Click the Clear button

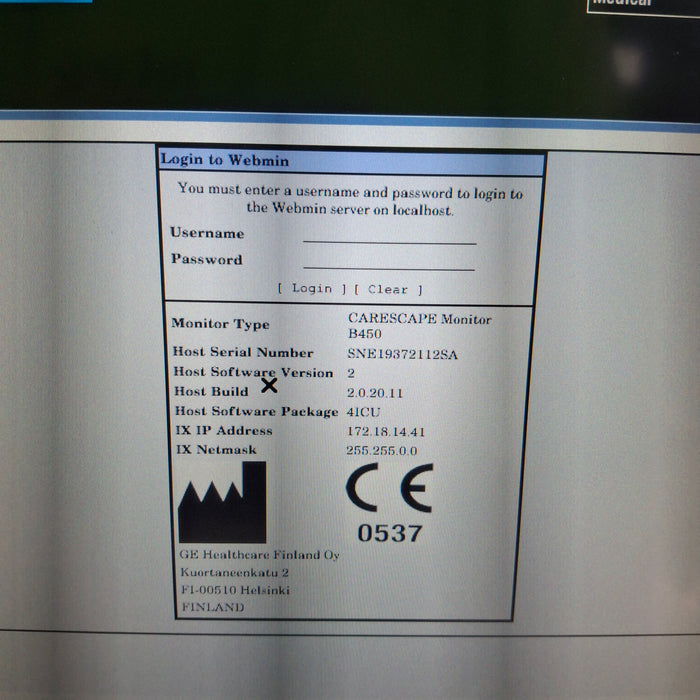pos(388,289)
